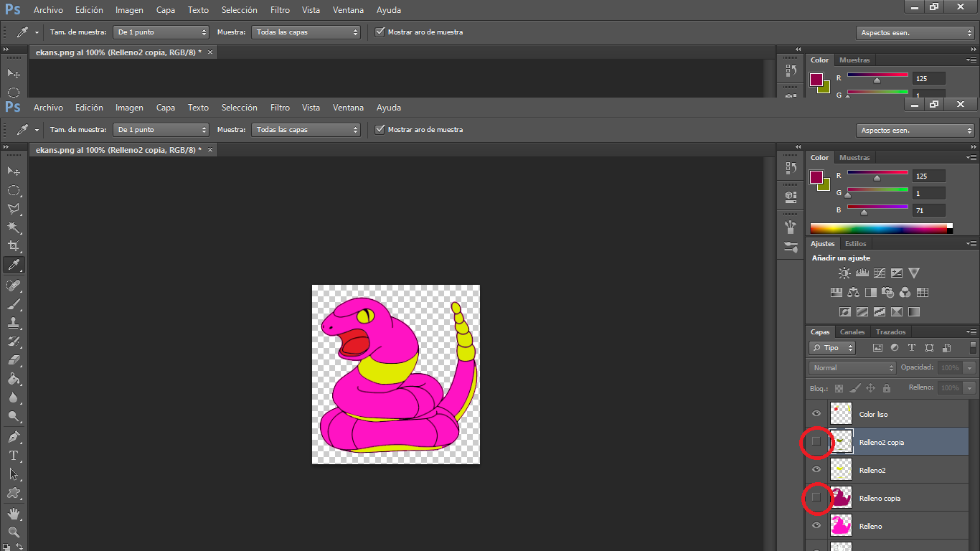Viewport: 980px width, 551px height.
Task: Open the Normal blend mode dropdown
Action: pos(852,367)
